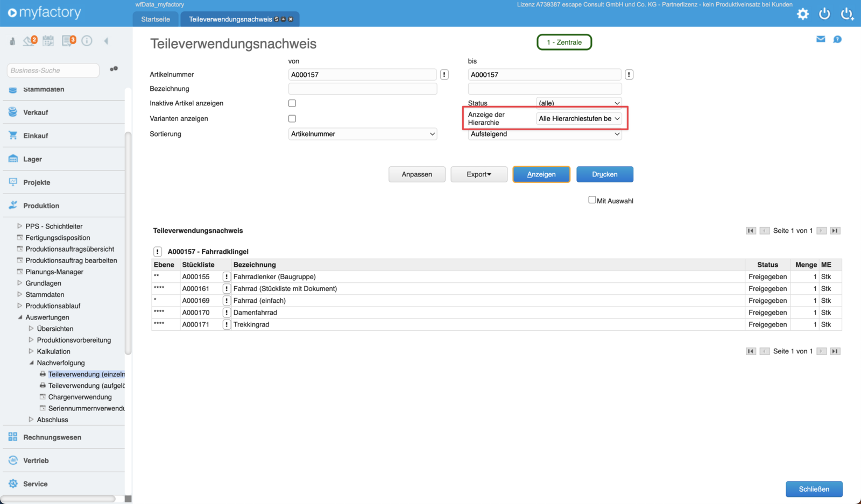Viewport: 861px width, 504px height.
Task: Click the eject-style icon on Teileverwendungsnachweis tab
Action: click(284, 19)
